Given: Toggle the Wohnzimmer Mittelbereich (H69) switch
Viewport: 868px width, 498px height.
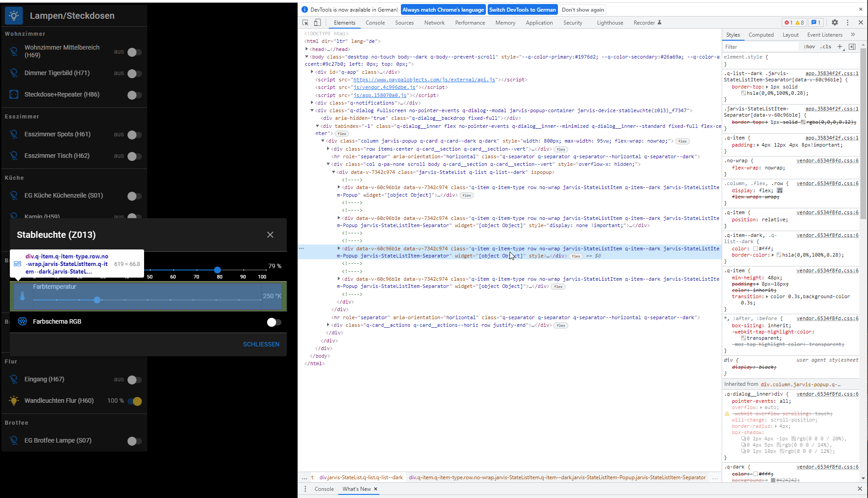Looking at the screenshot, I should coord(134,52).
